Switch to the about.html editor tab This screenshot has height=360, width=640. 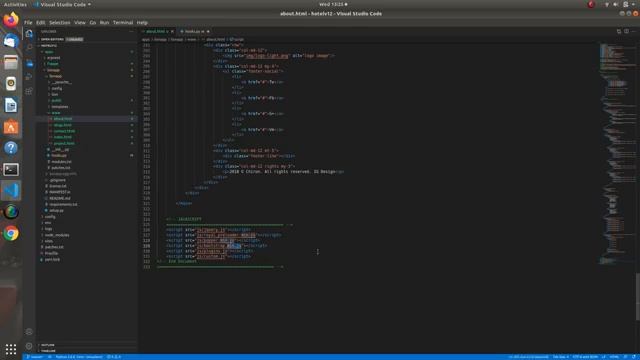[157, 31]
